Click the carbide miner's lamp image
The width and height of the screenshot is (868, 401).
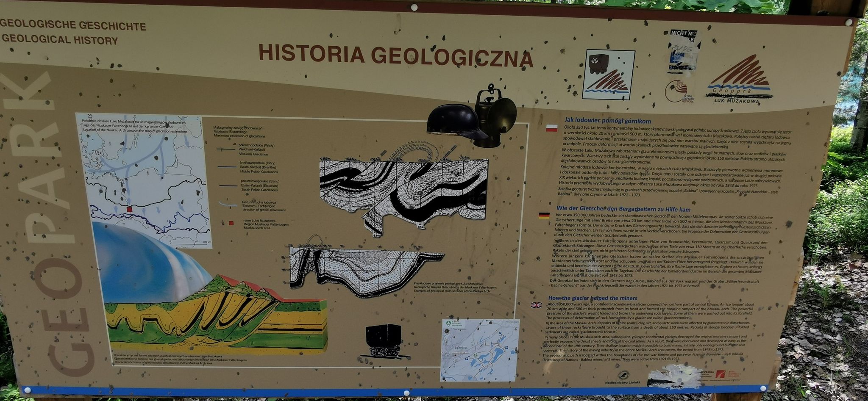496,116
